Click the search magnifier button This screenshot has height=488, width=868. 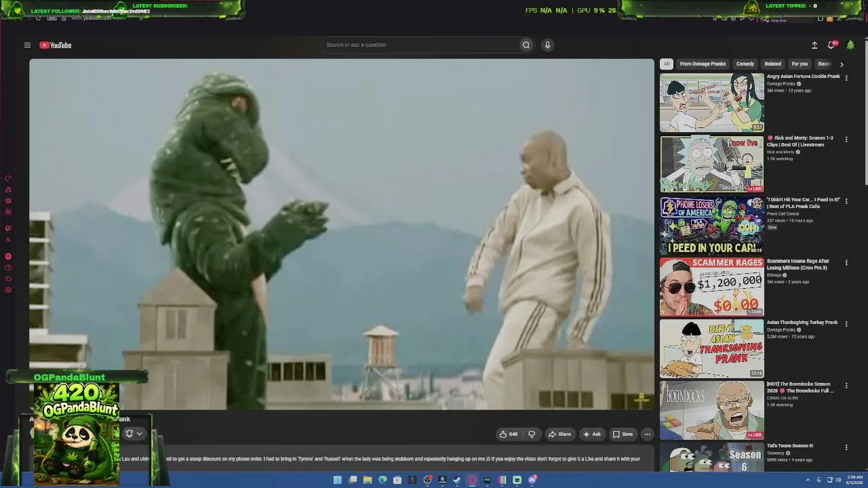pyautogui.click(x=526, y=45)
